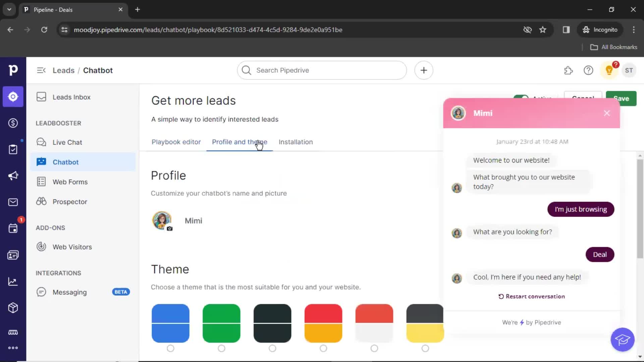644x362 pixels.
Task: Click the Leads breadcrumb link
Action: (x=63, y=70)
